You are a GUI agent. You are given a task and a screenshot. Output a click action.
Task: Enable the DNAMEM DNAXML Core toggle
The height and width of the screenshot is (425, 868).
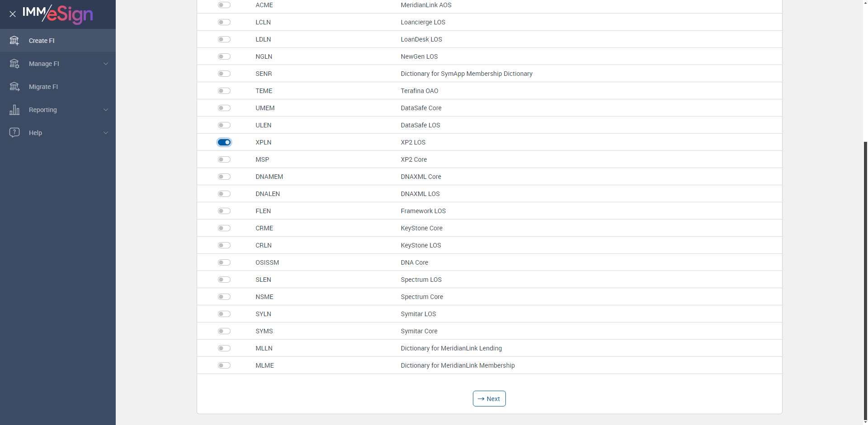[224, 177]
